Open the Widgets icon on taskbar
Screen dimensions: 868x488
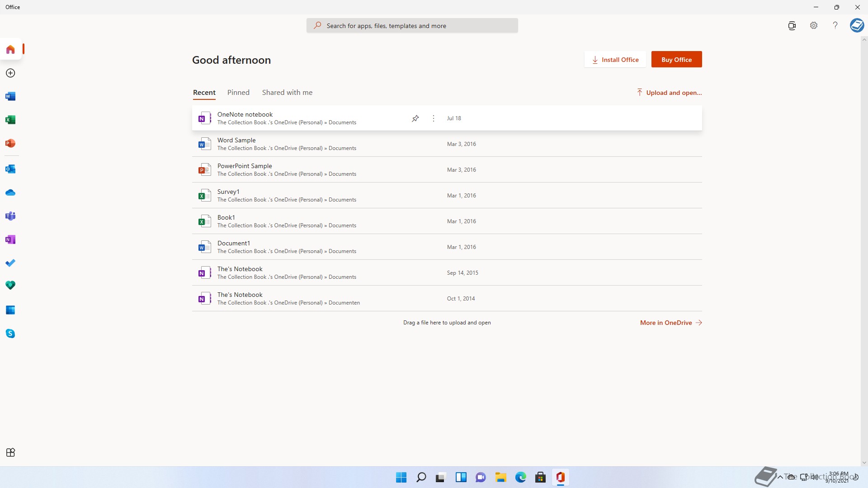tap(461, 477)
